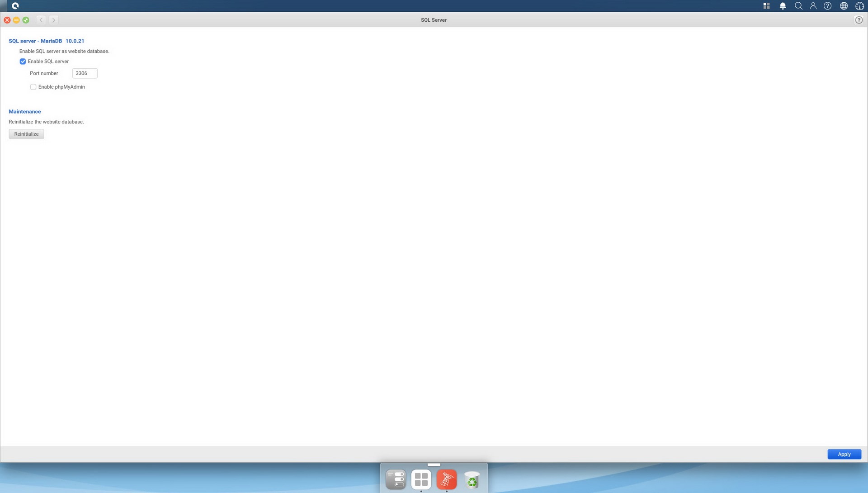
Task: Open the dashboard grid icon in top bar
Action: tap(766, 6)
